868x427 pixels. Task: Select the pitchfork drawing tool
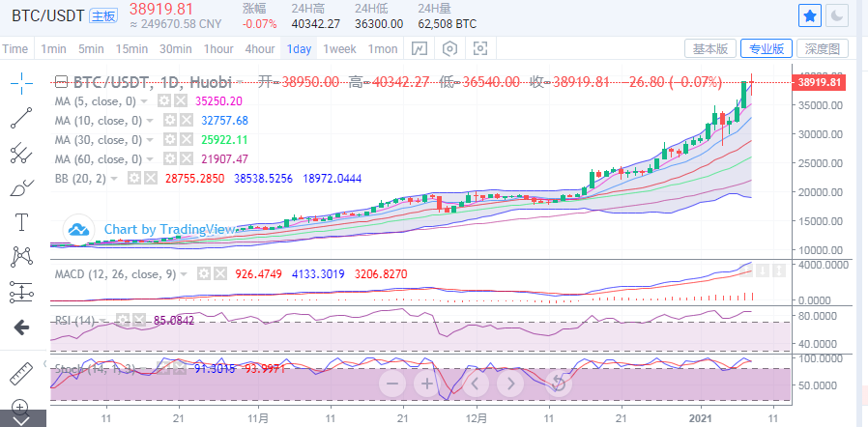[21, 154]
